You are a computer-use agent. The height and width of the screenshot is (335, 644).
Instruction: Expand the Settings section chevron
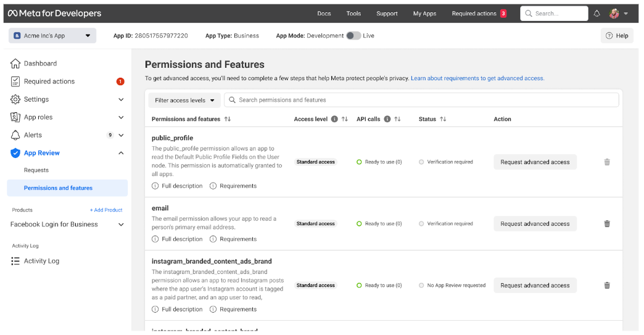tap(121, 99)
